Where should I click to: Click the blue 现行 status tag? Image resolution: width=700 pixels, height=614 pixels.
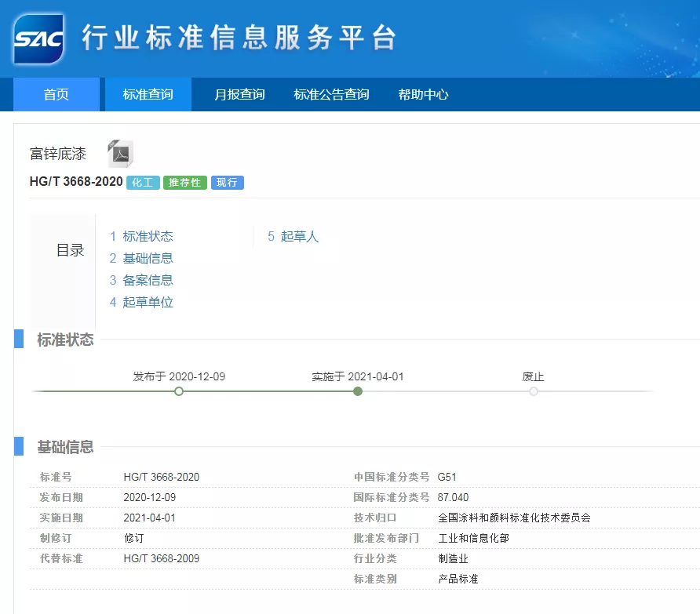227,183
